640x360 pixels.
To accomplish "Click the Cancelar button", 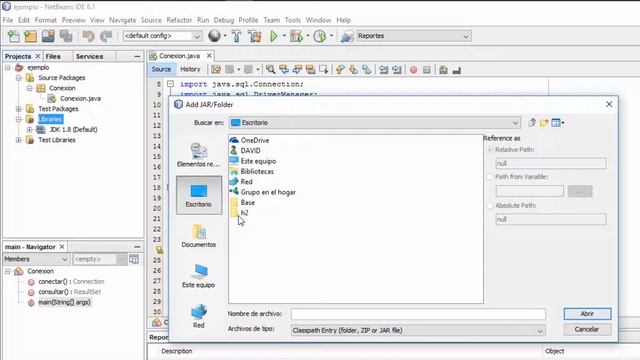I will click(587, 329).
